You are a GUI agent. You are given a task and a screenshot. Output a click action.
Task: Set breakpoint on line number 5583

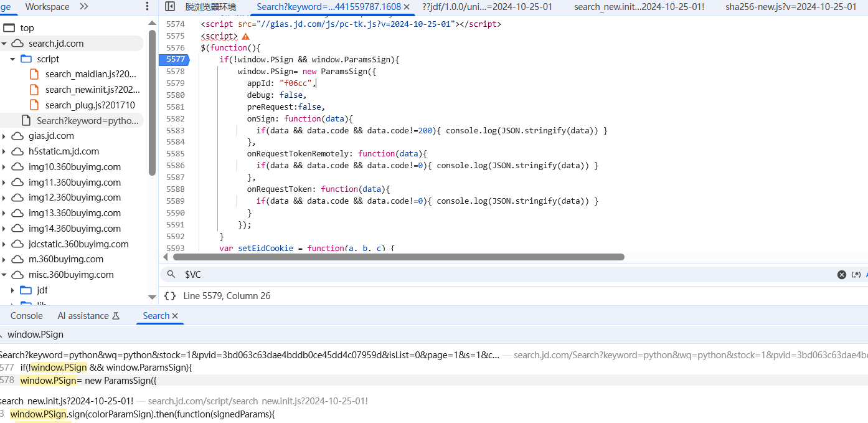[x=176, y=130]
